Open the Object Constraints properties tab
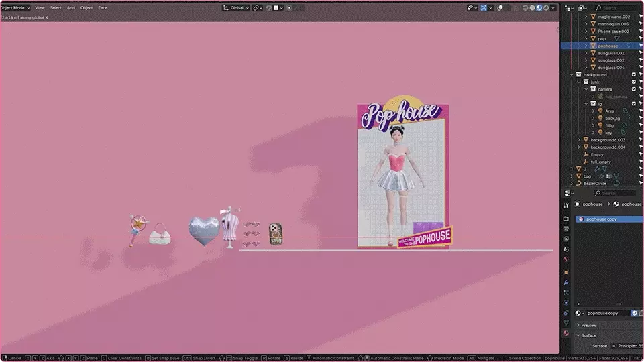 pos(566,313)
